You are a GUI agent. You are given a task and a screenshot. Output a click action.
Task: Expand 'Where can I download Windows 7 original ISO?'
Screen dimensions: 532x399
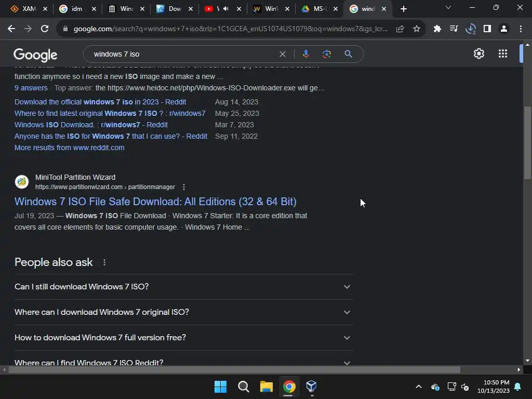[x=184, y=312]
